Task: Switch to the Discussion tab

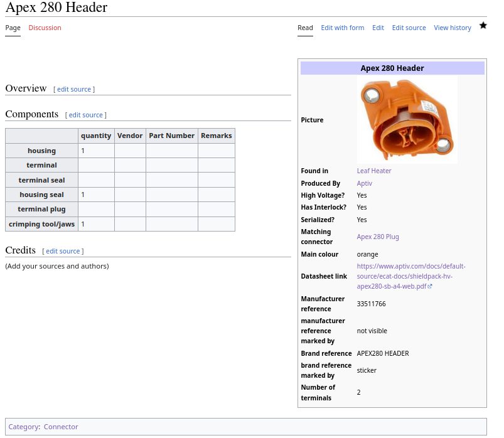Action: click(x=45, y=28)
